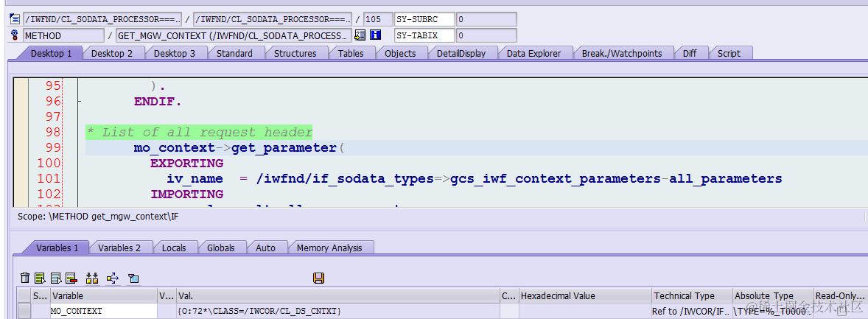Click the list icon with red bar
868x319 pixels.
coord(71,278)
